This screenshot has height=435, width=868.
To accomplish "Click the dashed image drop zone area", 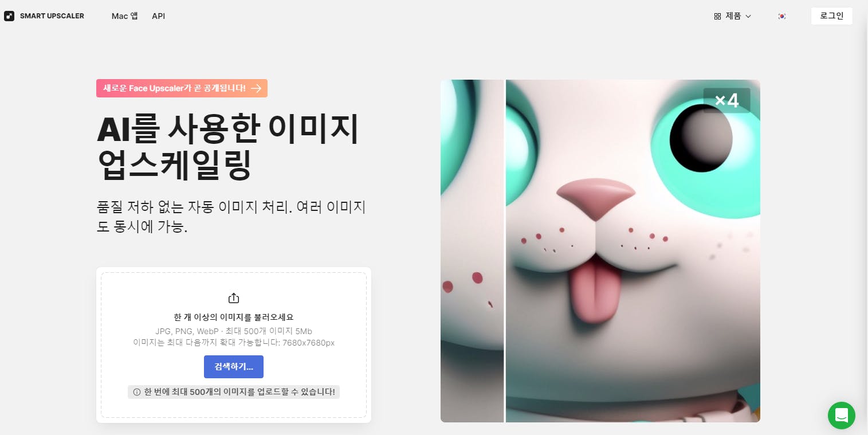I will click(x=234, y=345).
